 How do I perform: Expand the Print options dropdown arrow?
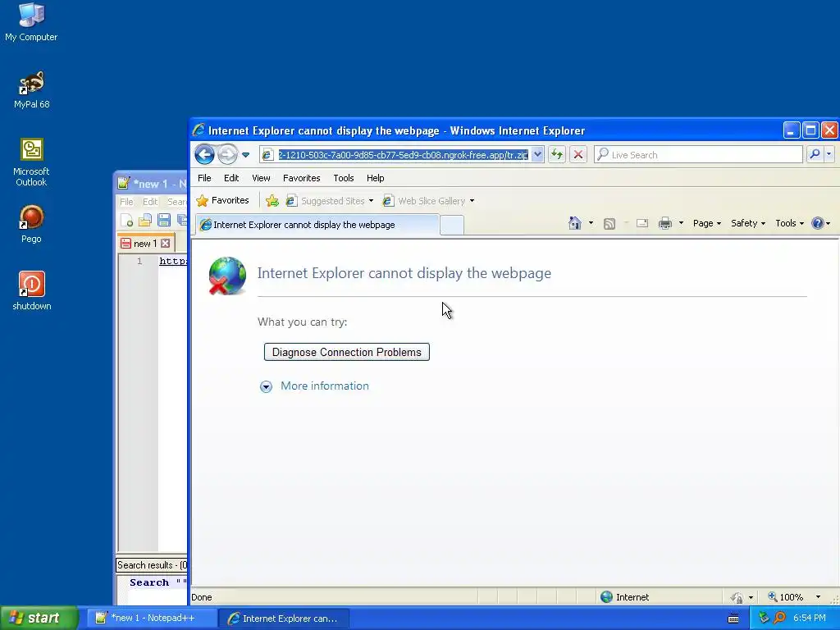tap(681, 223)
